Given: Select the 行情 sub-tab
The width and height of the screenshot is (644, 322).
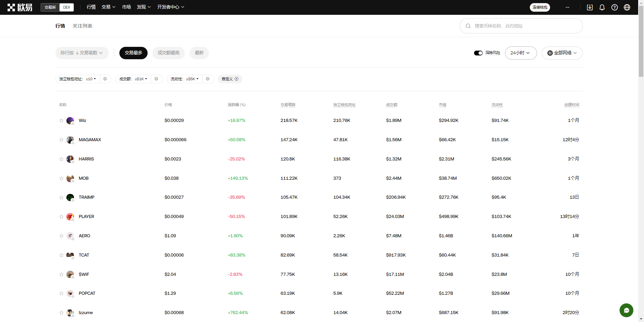Looking at the screenshot, I should 60,26.
